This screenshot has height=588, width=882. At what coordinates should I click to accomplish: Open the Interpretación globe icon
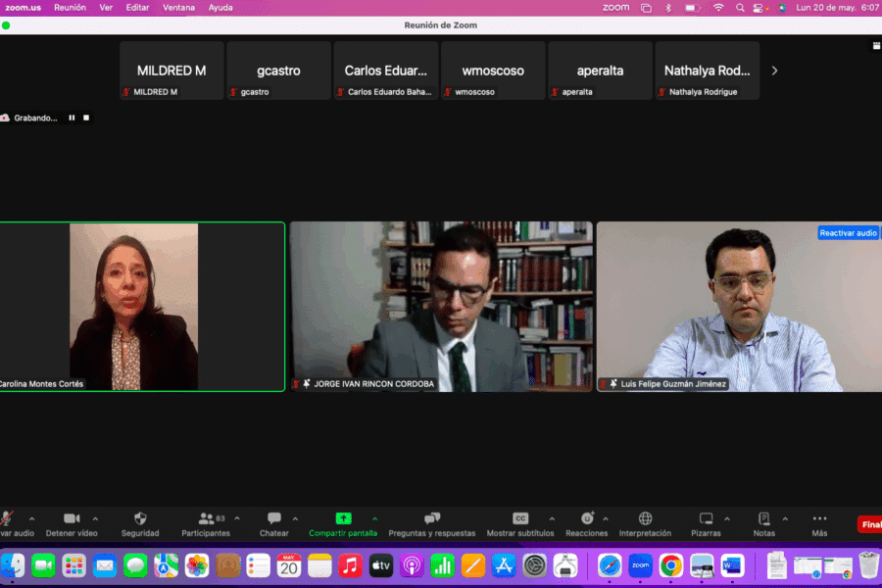[x=645, y=519]
